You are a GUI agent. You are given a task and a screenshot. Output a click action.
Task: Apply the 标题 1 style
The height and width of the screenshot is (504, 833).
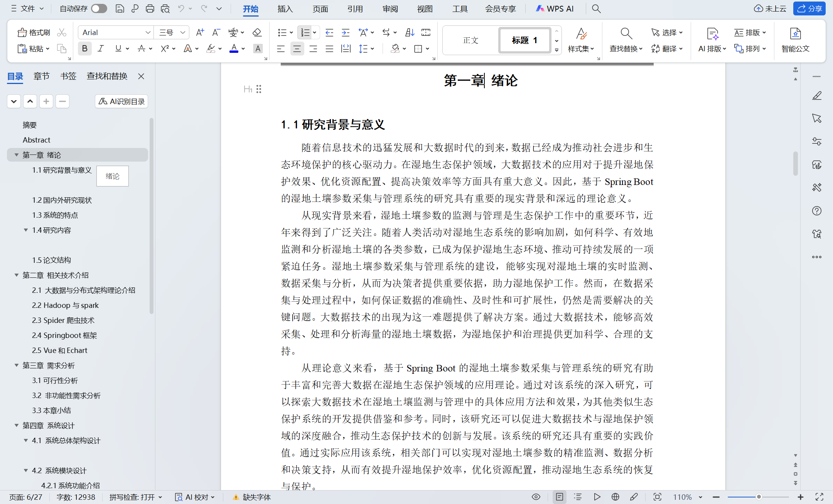[x=524, y=40]
